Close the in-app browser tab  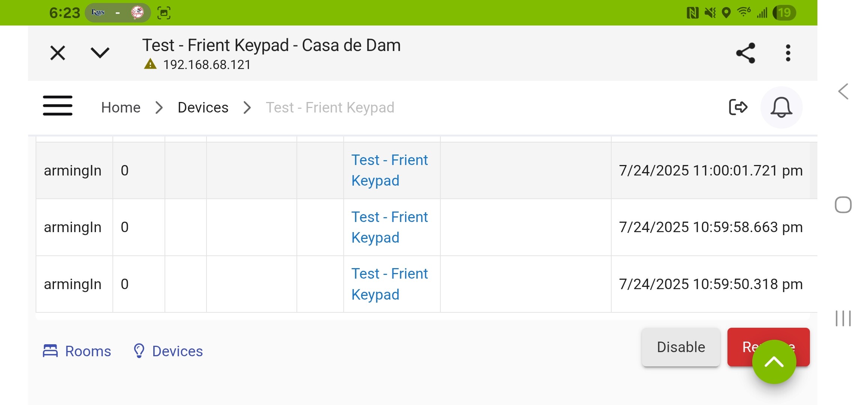click(58, 53)
